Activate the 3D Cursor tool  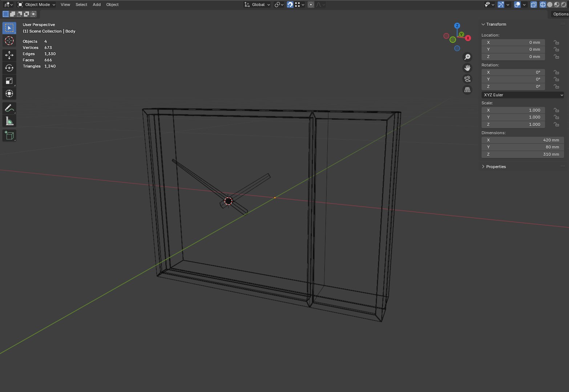[9, 41]
